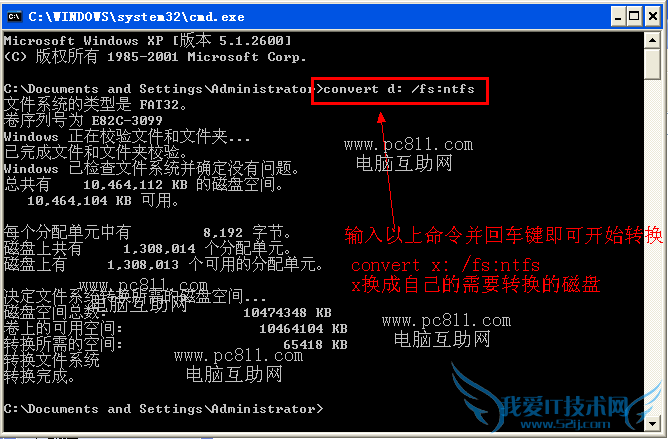Click the title bar text C:\WINDOWS\system32\cmd.exe
This screenshot has height=439, width=668.
[x=136, y=17]
